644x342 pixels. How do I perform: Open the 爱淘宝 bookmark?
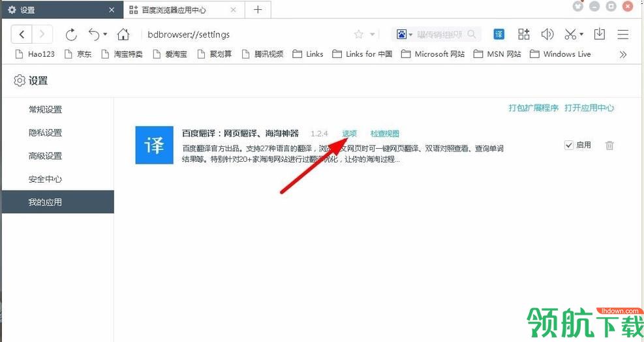click(170, 54)
